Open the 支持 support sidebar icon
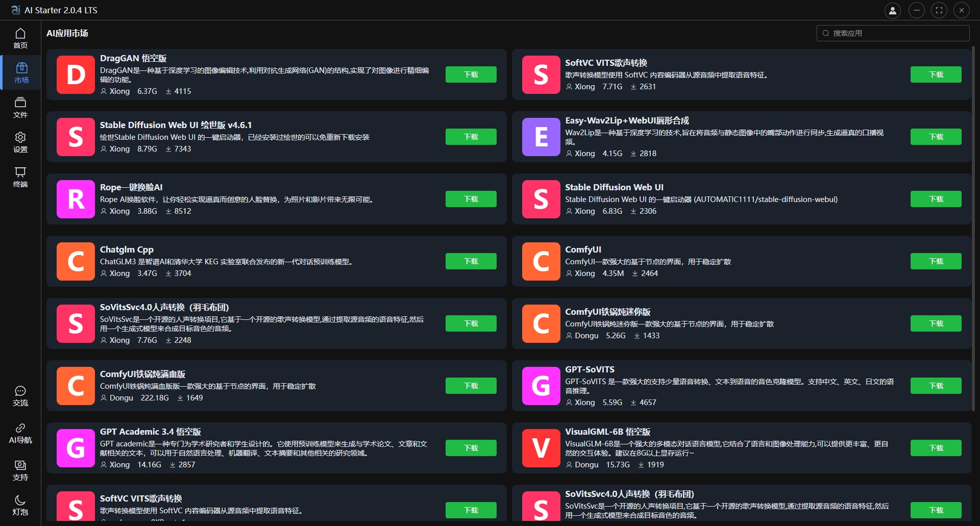 coord(20,469)
